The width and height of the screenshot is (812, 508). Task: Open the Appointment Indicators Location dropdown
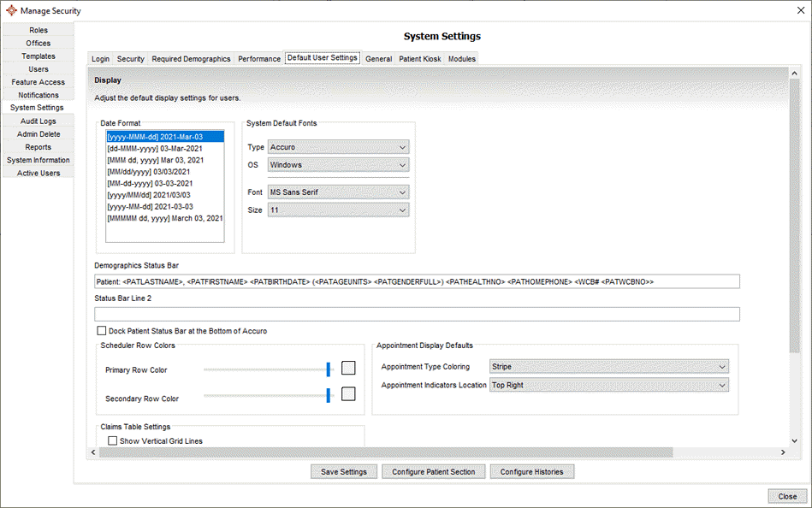coord(609,385)
